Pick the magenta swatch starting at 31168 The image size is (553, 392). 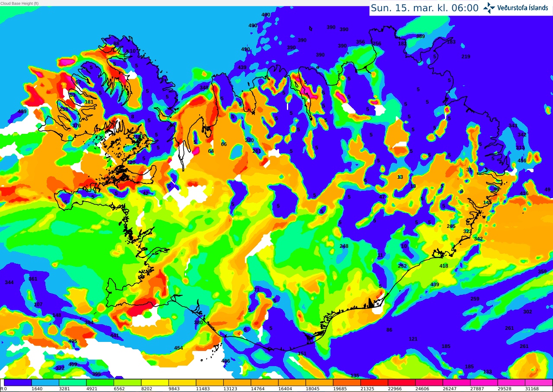click(538, 383)
